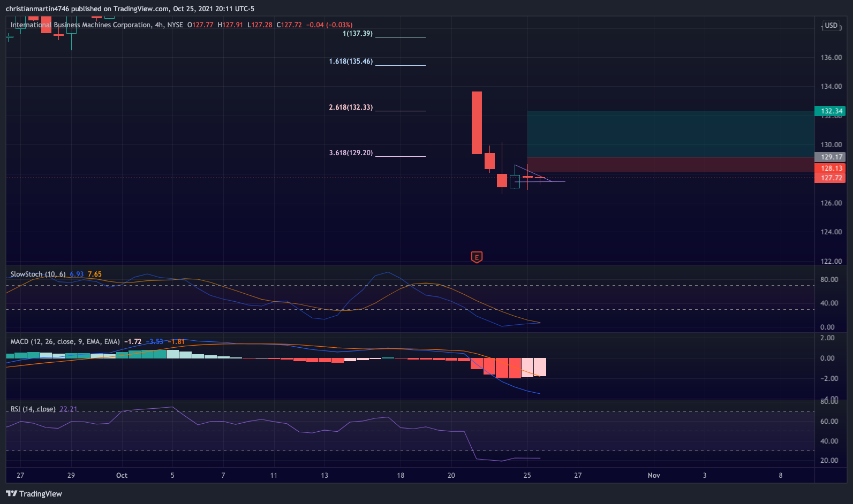
Task: Click the '29' date axis label
Action: [x=71, y=475]
